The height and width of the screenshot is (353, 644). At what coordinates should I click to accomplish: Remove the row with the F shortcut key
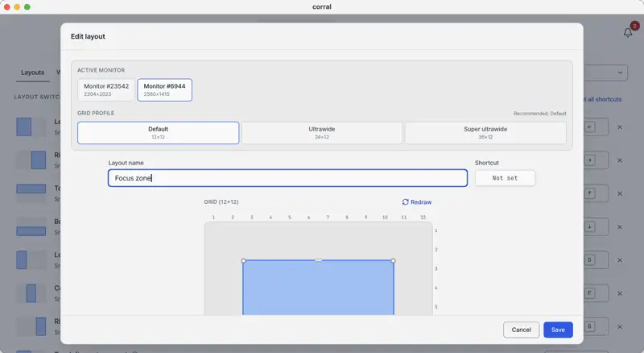pos(620,293)
